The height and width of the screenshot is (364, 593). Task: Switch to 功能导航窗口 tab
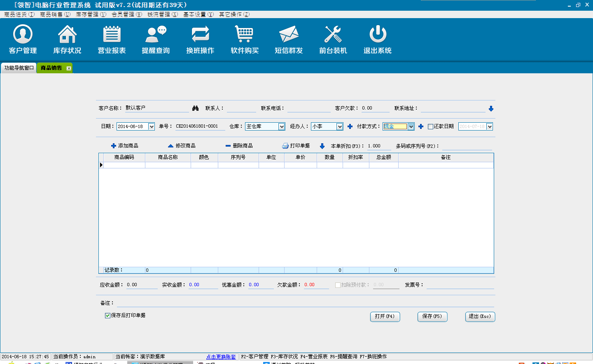point(19,68)
